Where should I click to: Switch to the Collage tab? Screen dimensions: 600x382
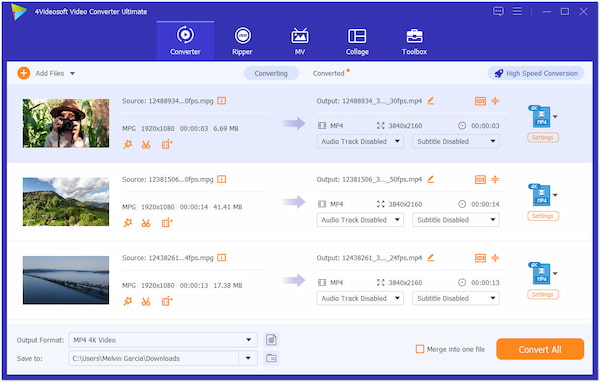pos(357,41)
